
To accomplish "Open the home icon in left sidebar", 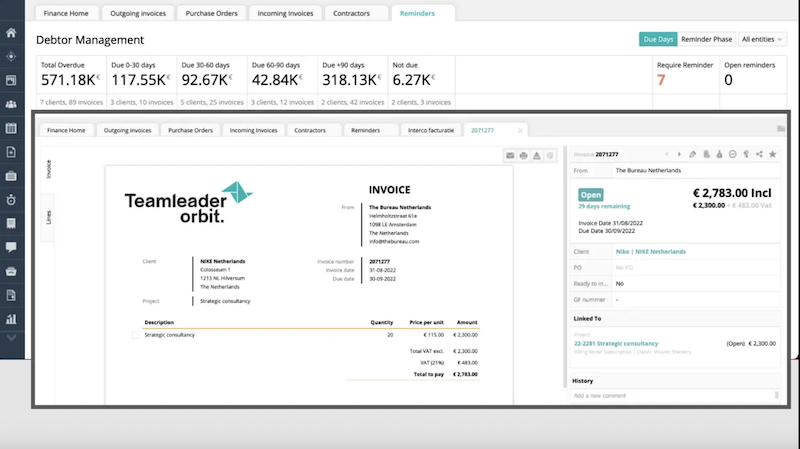I will coord(11,33).
